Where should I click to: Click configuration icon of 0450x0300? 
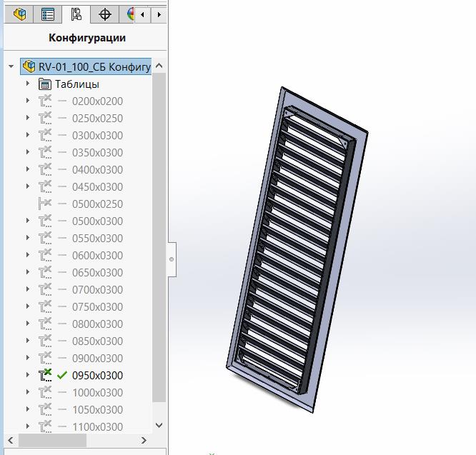(45, 186)
